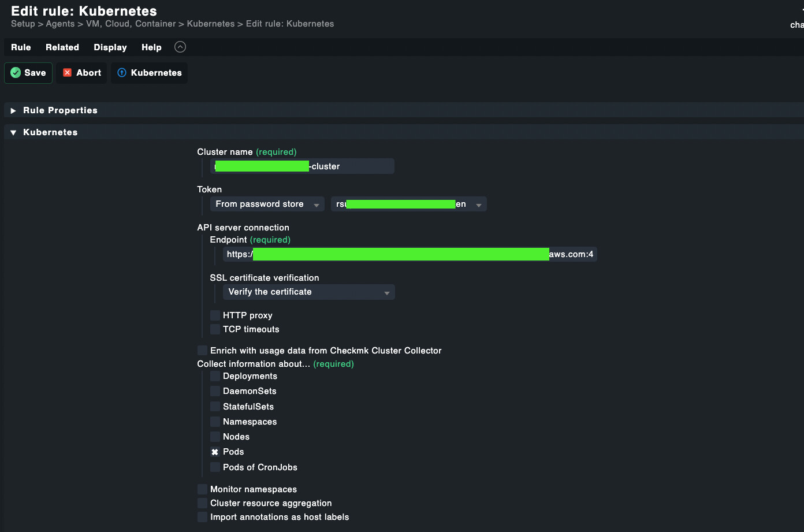The height and width of the screenshot is (532, 804).
Task: Tick the Monitor namespaces checkbox
Action: coord(202,489)
